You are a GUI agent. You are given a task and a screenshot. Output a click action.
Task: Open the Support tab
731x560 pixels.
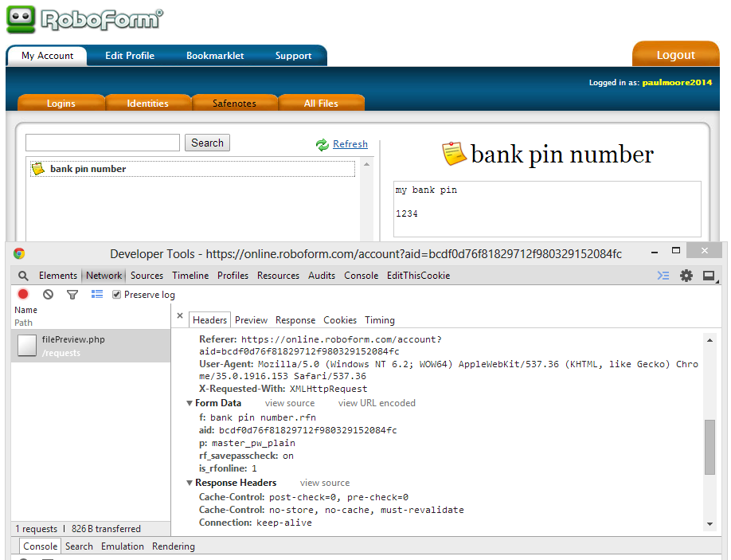tap(293, 56)
